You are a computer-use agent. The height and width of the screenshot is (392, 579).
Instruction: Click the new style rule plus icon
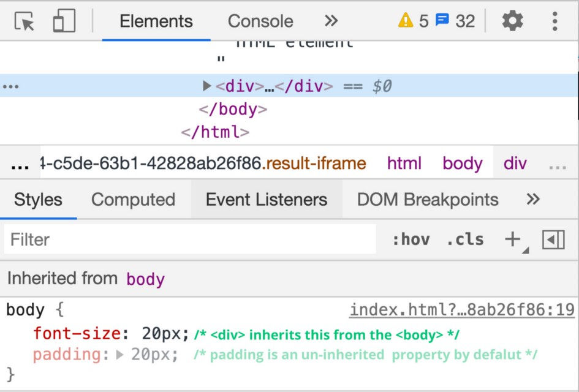click(x=513, y=239)
